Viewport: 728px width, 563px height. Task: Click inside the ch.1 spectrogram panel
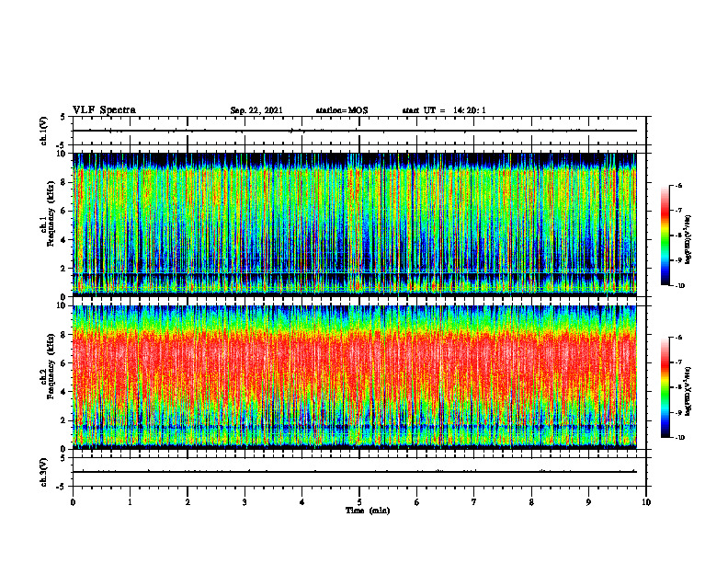[x=355, y=224]
